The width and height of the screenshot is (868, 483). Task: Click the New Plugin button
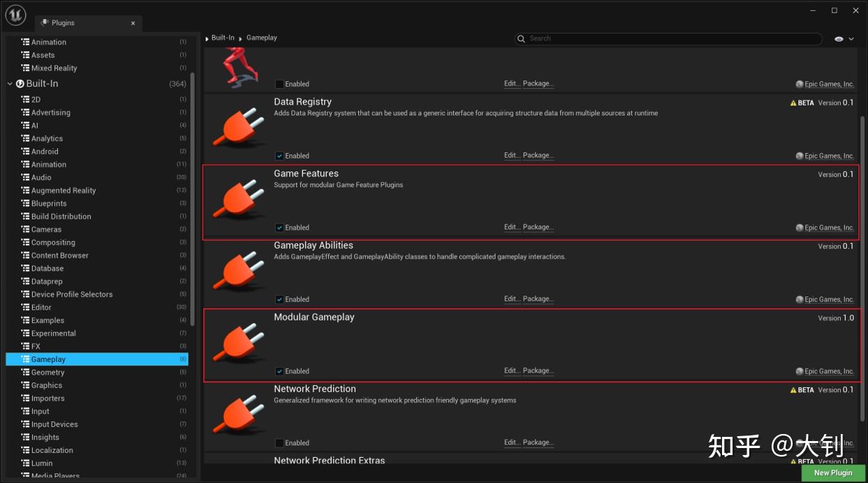[833, 473]
